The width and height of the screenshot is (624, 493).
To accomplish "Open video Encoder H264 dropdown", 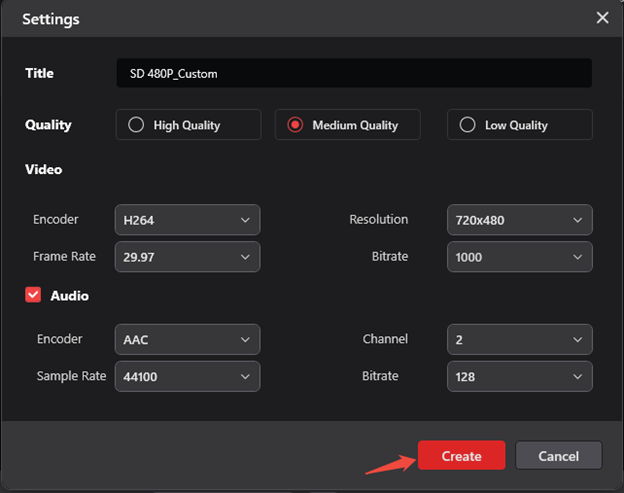I will (x=187, y=220).
